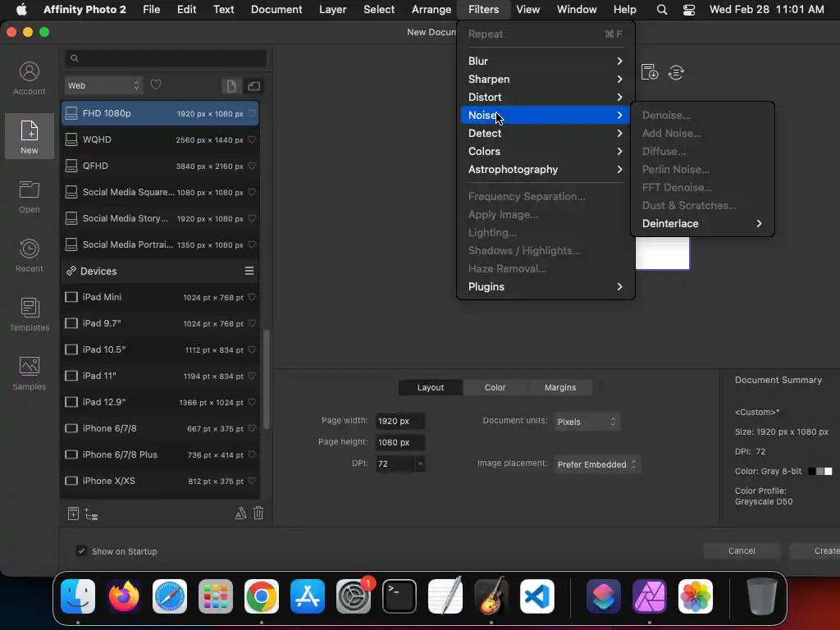Open the DPI value dropdown arrow
This screenshot has width=840, height=630.
click(x=420, y=463)
